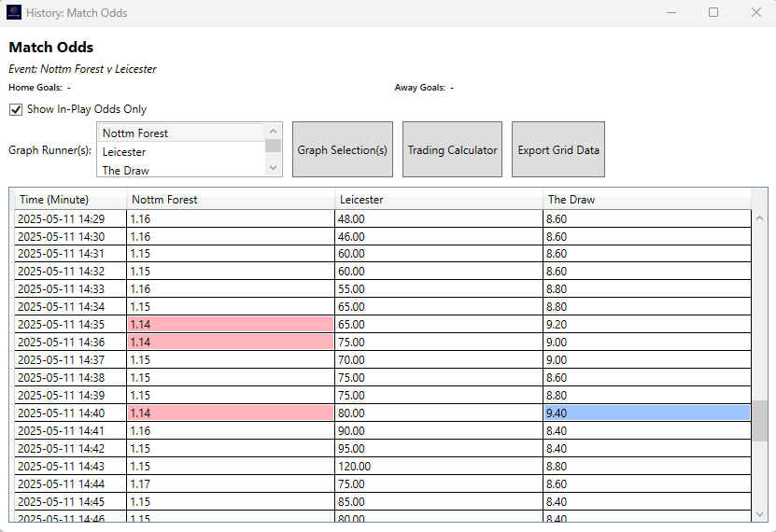Click the grid scroll up arrow
This screenshot has width=776, height=532.
(x=760, y=218)
